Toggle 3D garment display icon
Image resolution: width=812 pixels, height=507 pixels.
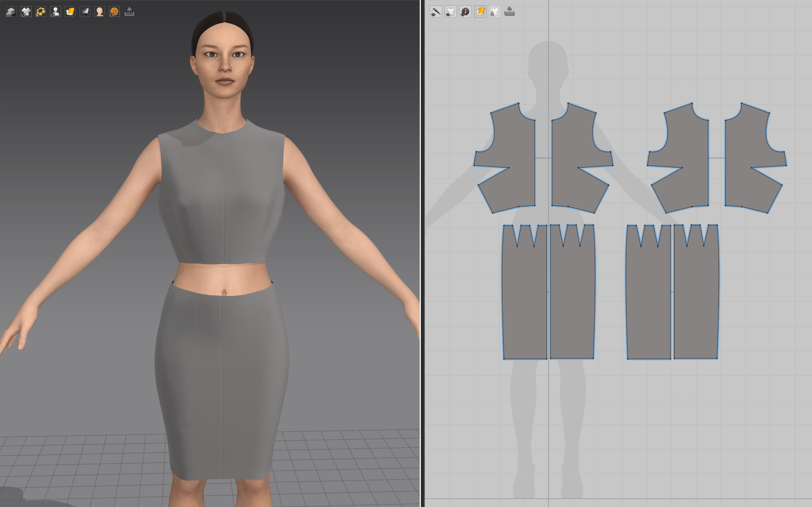(26, 12)
